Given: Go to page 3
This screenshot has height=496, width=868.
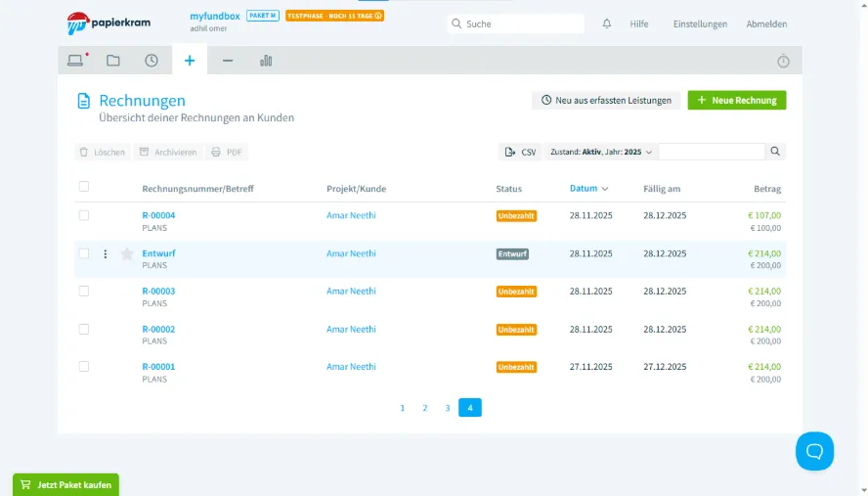Looking at the screenshot, I should click(x=448, y=408).
